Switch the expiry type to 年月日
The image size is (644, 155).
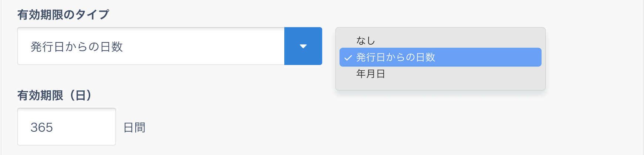pyautogui.click(x=370, y=74)
